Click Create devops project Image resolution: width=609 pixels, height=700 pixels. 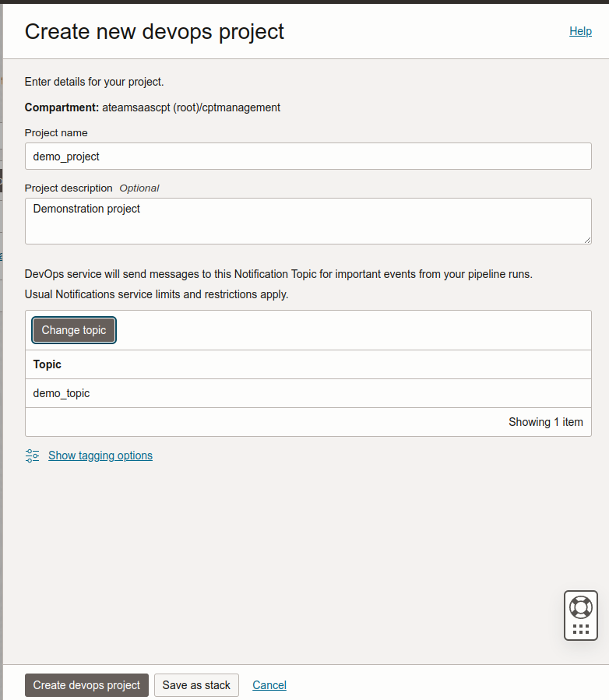tap(86, 685)
